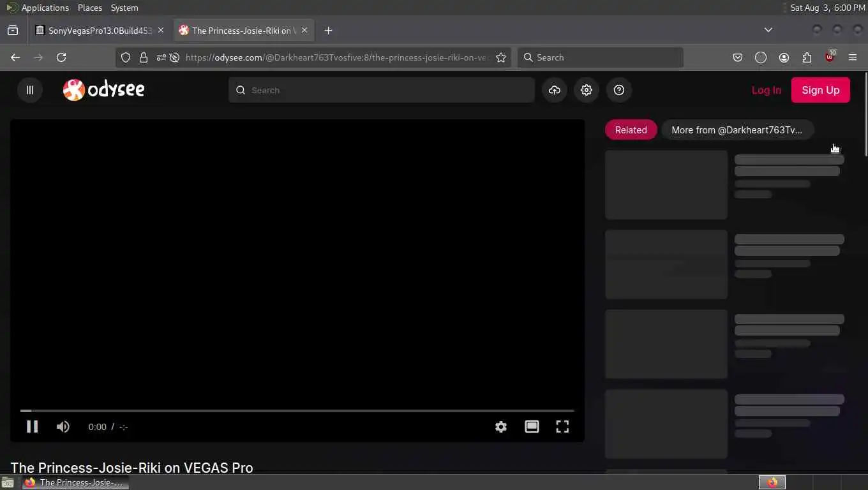Pause the video playback
Image resolution: width=868 pixels, height=490 pixels.
tap(32, 427)
